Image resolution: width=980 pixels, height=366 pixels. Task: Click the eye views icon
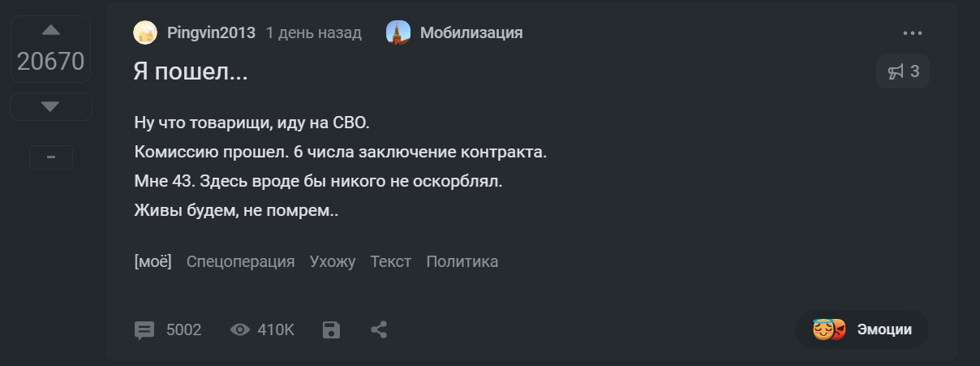(x=240, y=329)
